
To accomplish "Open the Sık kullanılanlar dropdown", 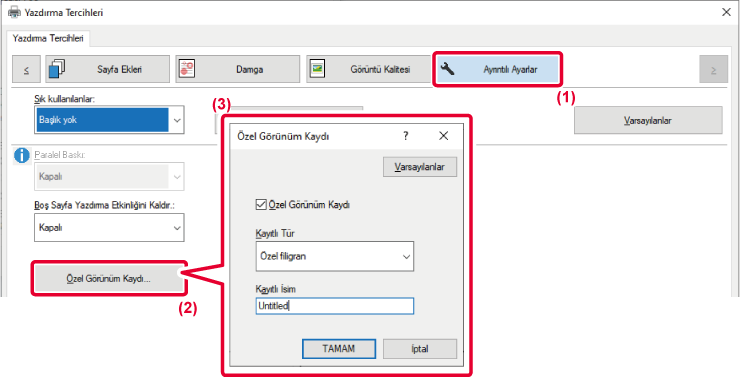I will (109, 120).
